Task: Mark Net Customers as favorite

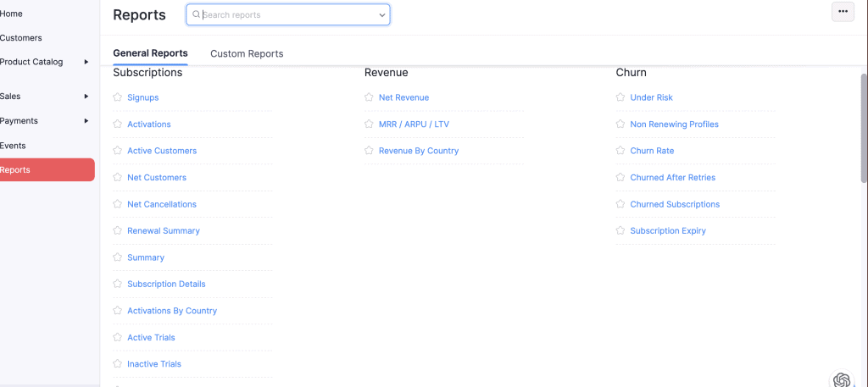Action: 117,178
